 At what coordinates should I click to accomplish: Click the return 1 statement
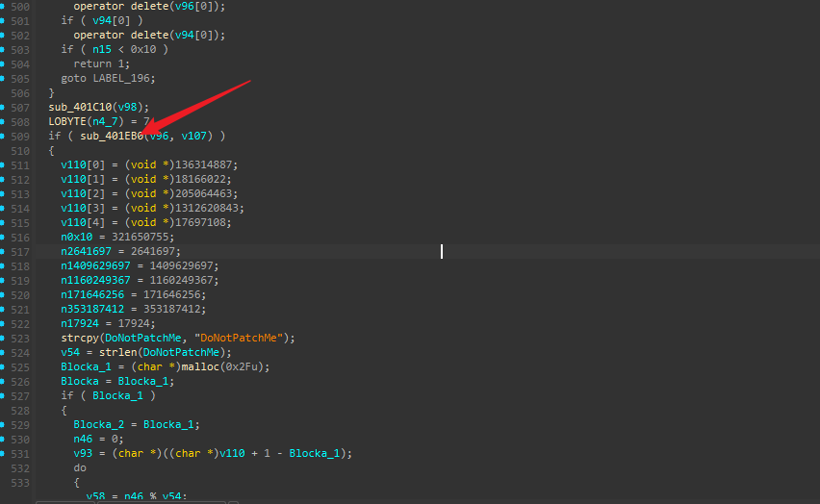[x=101, y=63]
